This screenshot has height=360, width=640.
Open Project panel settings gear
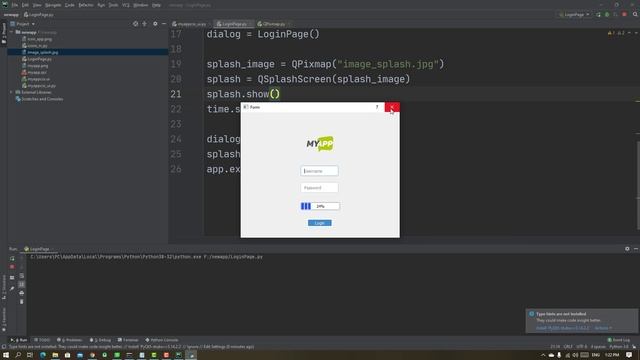[155, 24]
